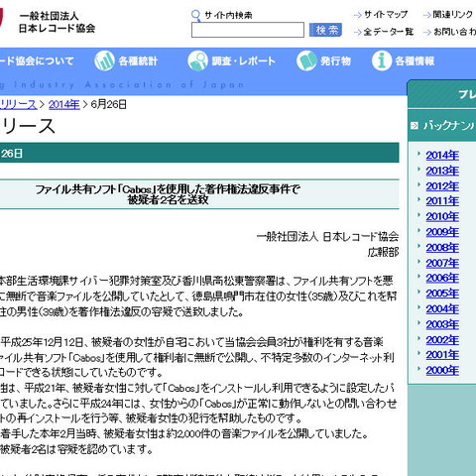476x476 pixels.
Task: Go to リリース in the breadcrumb
Action: point(18,105)
